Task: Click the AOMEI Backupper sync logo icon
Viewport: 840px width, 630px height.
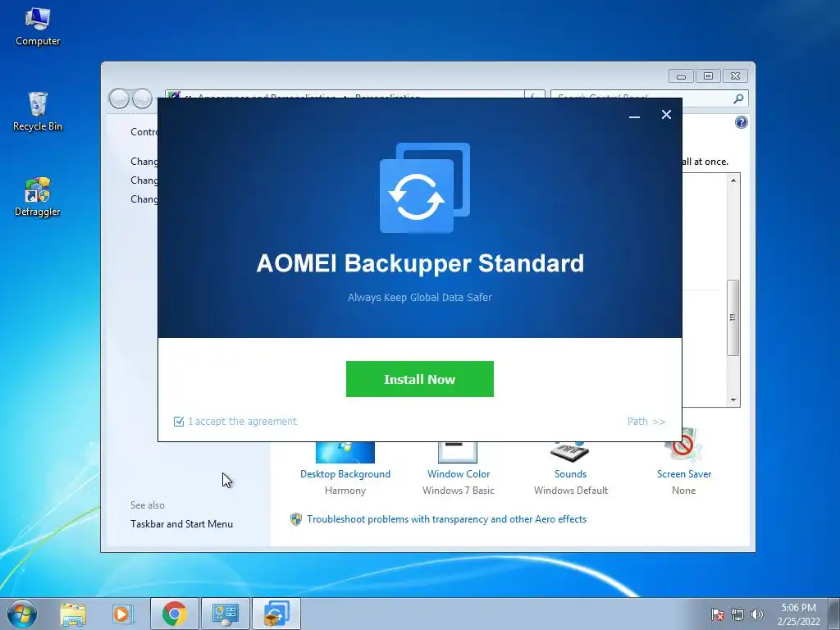Action: 425,188
